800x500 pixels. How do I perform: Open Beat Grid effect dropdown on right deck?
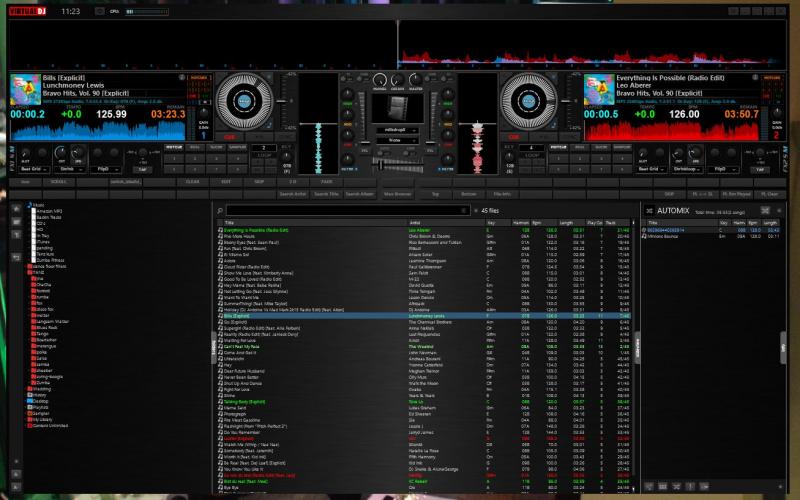click(652, 169)
